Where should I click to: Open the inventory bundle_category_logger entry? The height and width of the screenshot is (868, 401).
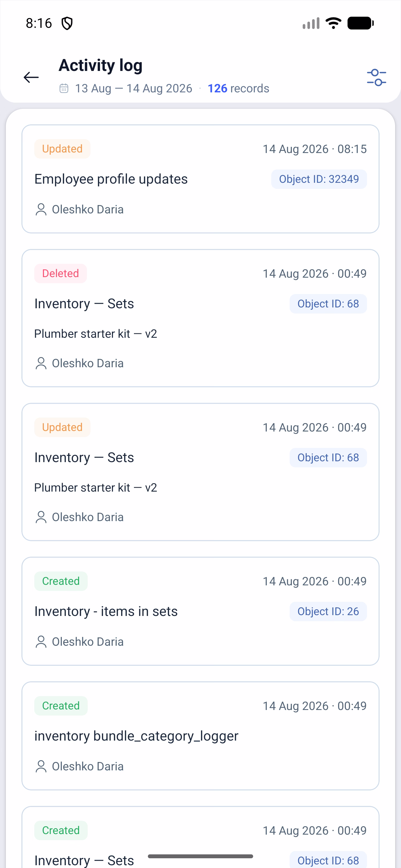(200, 736)
